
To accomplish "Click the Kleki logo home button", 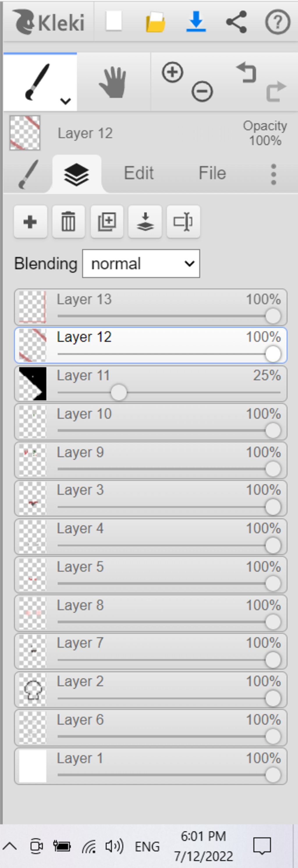I will 49,22.
